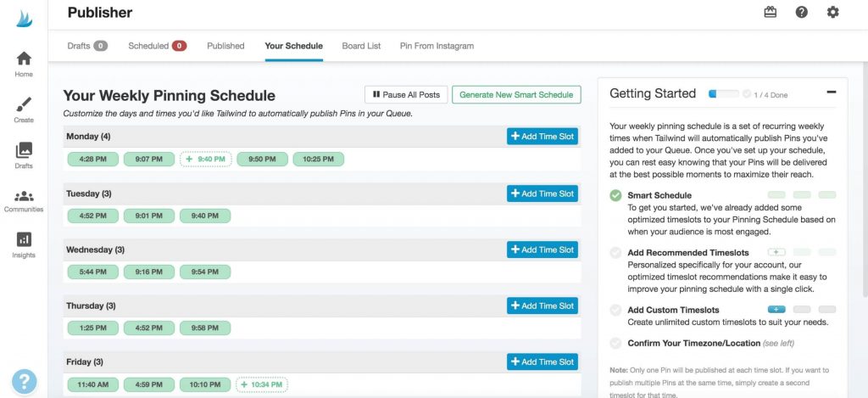Select the Your Schedule tab
This screenshot has height=398, width=868.
[x=294, y=46]
